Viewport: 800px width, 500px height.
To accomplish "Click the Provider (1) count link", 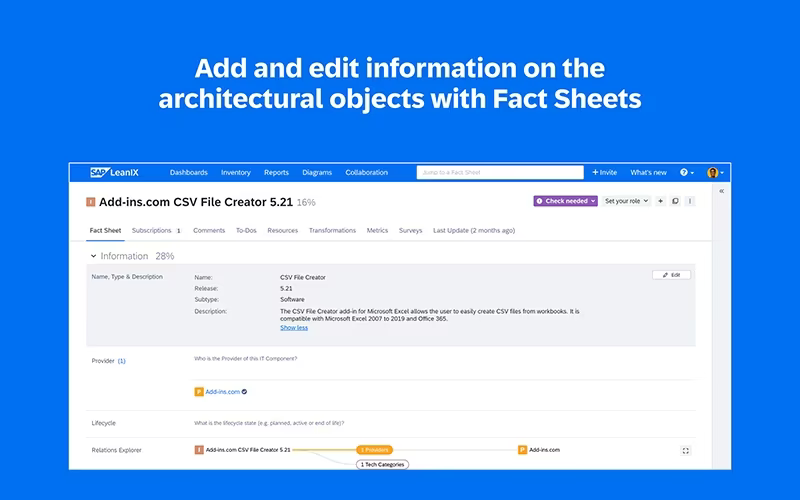I will click(x=121, y=361).
